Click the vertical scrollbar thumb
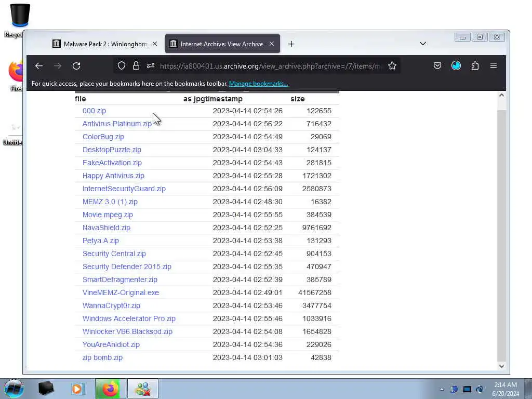Screen dimensions: 532x399 click(x=501, y=236)
